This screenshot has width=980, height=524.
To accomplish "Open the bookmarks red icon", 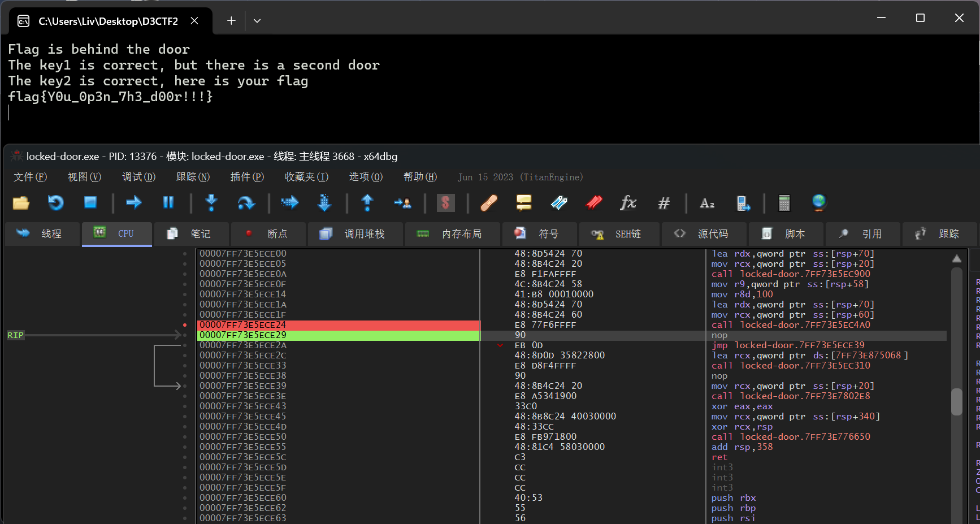I will pyautogui.click(x=594, y=203).
